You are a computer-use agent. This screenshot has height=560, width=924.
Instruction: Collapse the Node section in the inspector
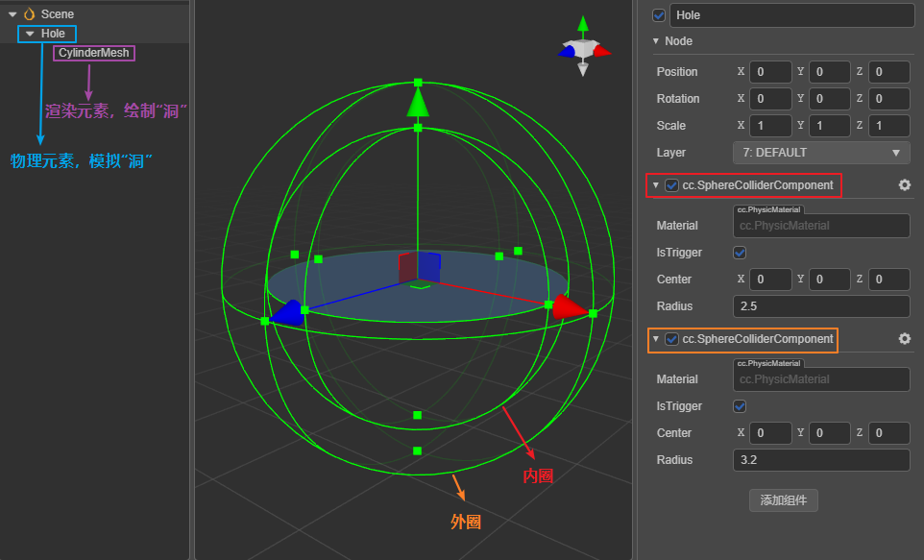[x=655, y=41]
